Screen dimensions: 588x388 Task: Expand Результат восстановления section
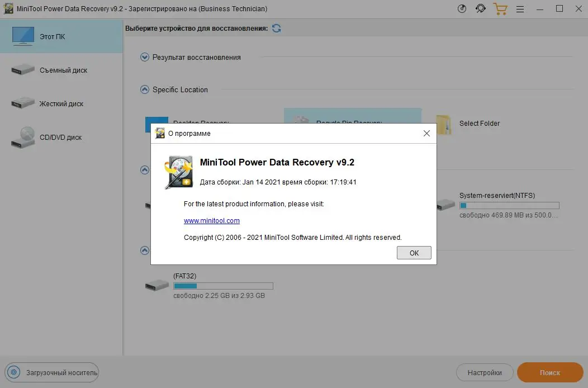tap(144, 57)
